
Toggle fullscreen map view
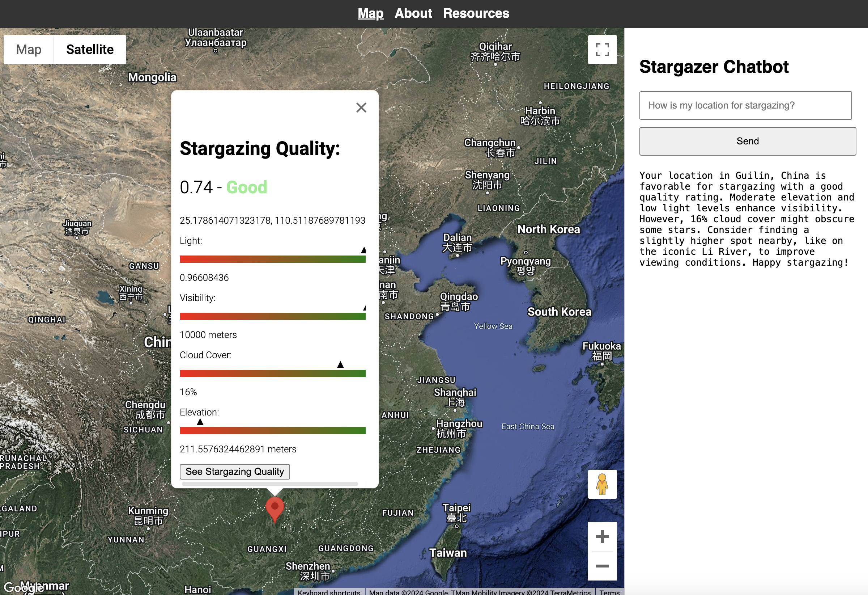(602, 49)
